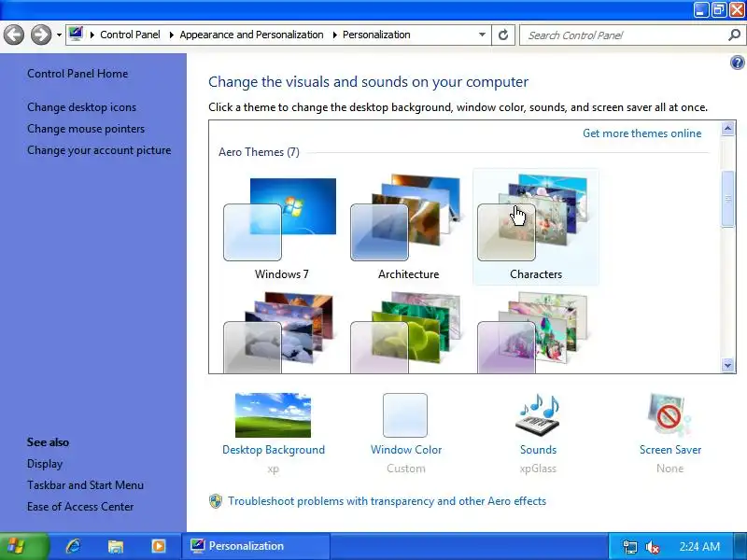Viewport: 747px width, 560px height.
Task: Restore down the Personalization window
Action: click(x=718, y=9)
